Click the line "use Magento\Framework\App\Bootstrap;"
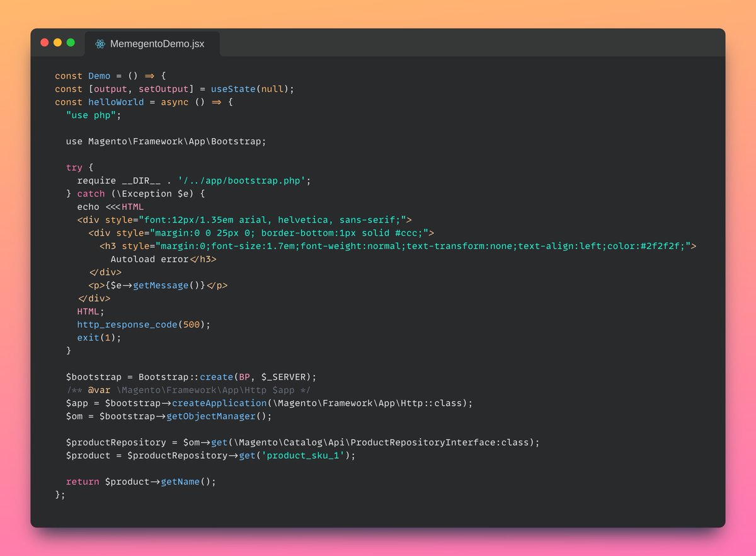 tap(166, 141)
